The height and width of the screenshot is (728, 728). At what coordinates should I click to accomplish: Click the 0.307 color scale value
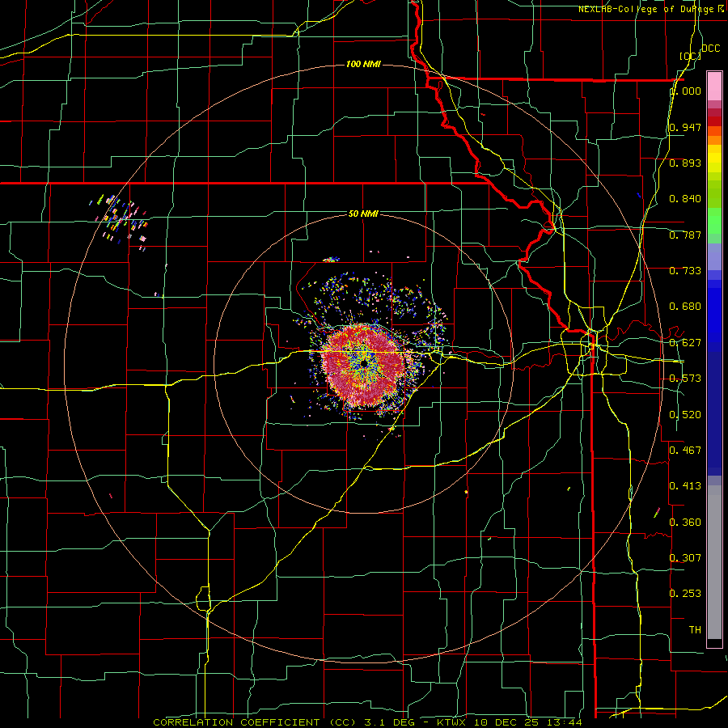(685, 558)
